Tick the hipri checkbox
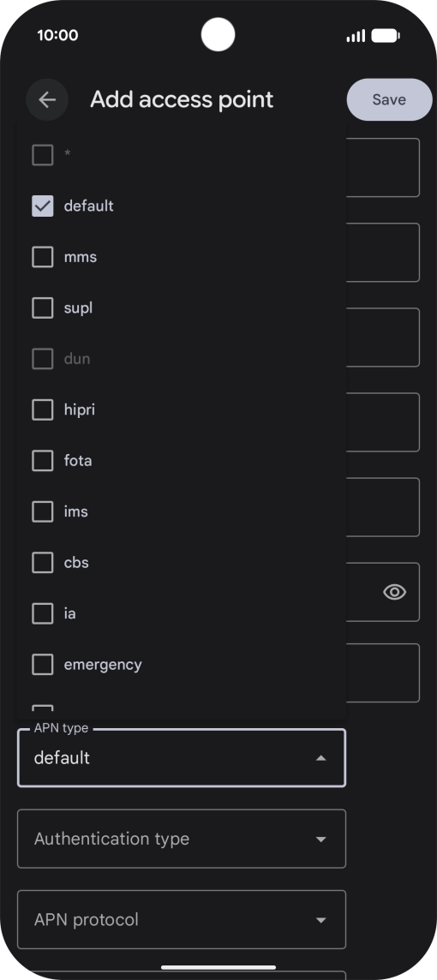437x980 pixels. pos(43,409)
